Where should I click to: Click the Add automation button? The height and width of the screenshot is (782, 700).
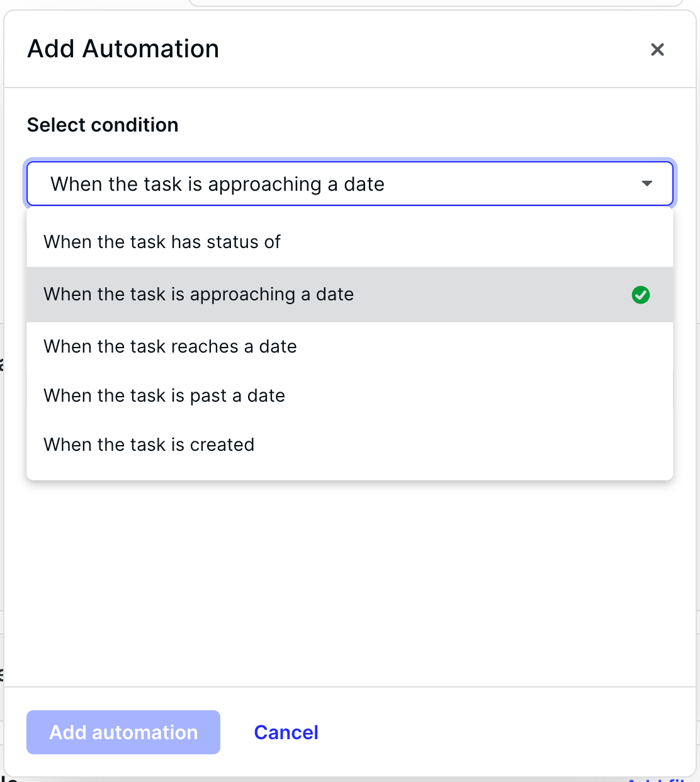coord(123,732)
